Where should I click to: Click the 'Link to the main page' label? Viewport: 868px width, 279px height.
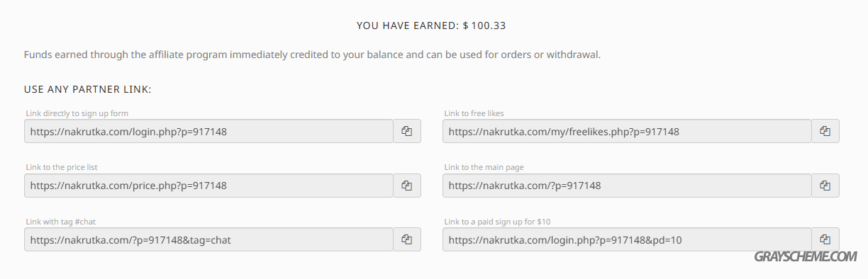(x=484, y=167)
